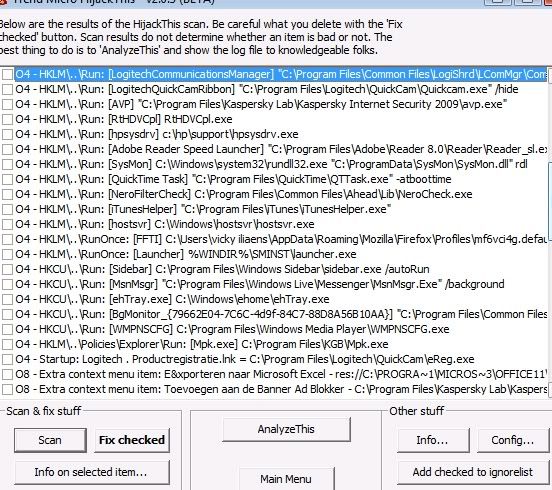The height and width of the screenshot is (490, 552).
Task: Tick the ehTray.exe entry checkbox
Action: coord(7,299)
